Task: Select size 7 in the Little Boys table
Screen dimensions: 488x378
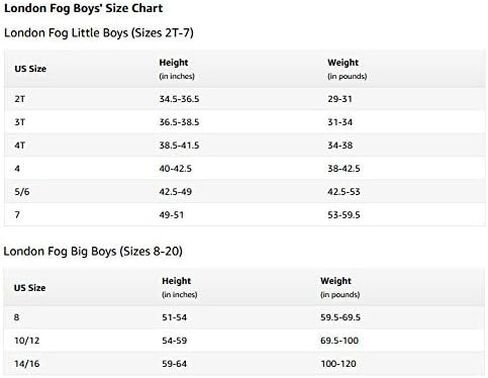Action: [17, 215]
